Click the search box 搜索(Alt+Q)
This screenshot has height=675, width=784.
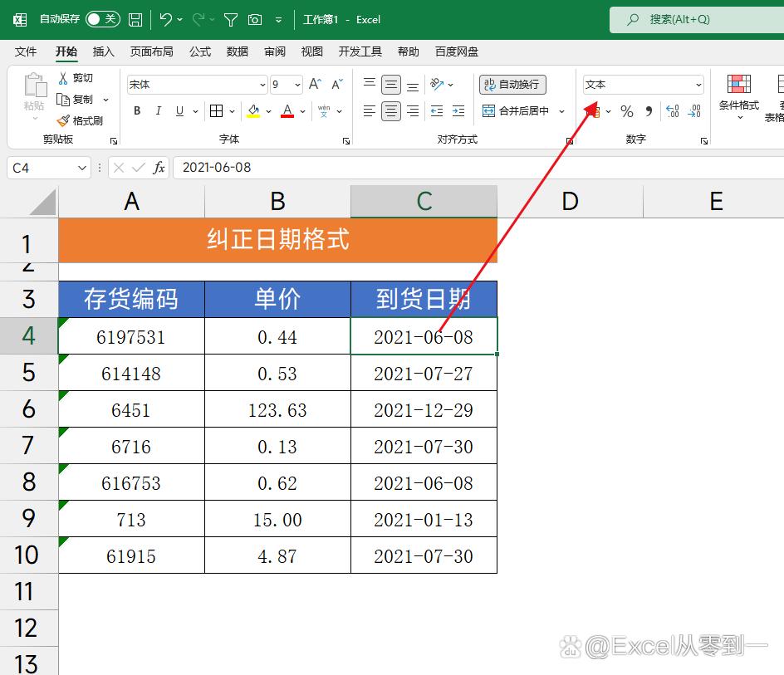pos(698,19)
